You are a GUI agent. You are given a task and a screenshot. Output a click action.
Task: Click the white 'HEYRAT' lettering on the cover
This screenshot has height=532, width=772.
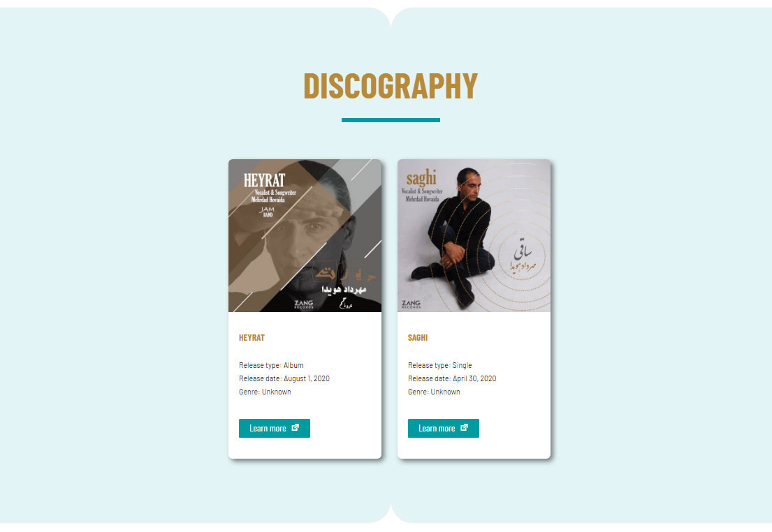(264, 180)
